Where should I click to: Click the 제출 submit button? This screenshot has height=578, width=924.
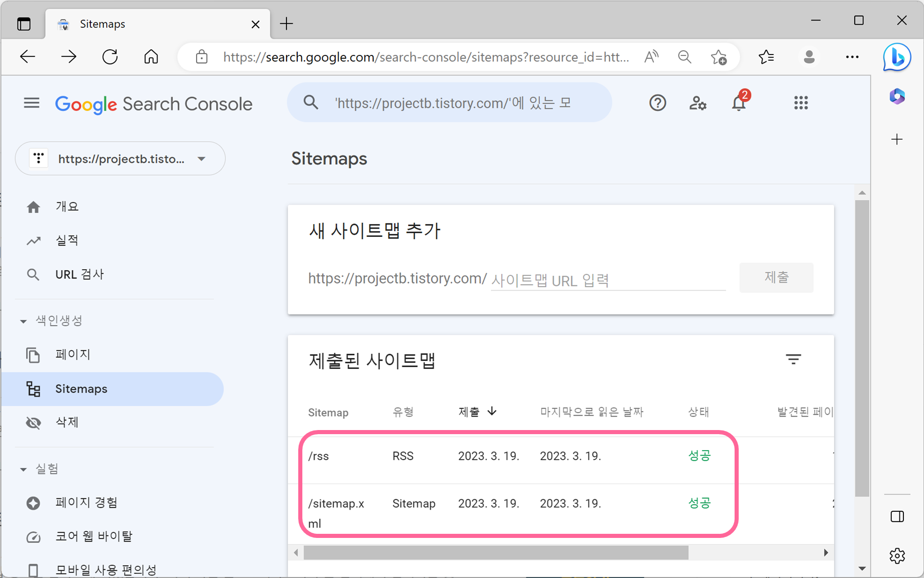pyautogui.click(x=776, y=277)
